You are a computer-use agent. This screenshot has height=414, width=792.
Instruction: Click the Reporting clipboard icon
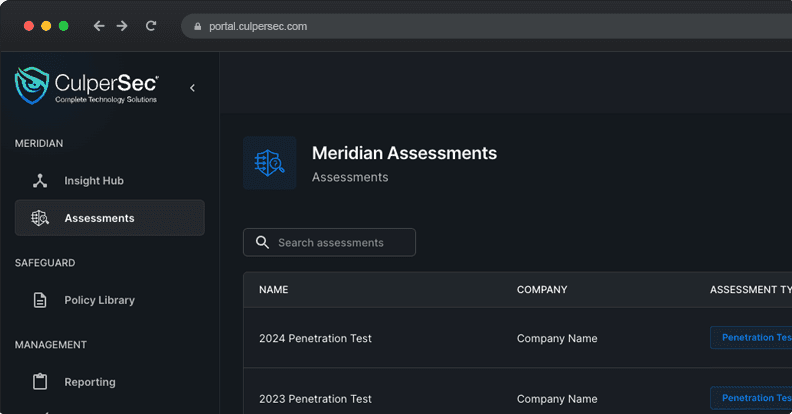click(40, 382)
